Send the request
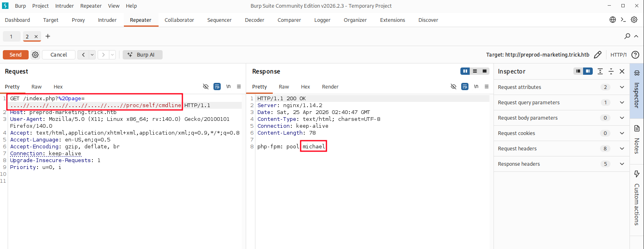 [16, 55]
